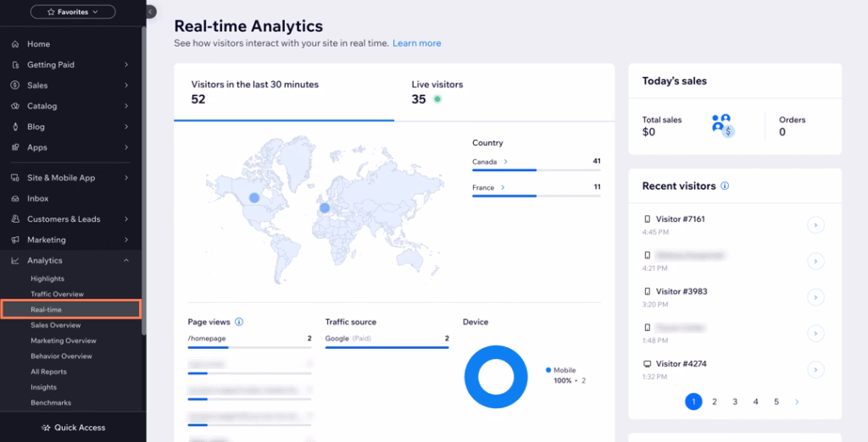This screenshot has height=442, width=868.
Task: Expand the Getting Paid menu
Action: point(126,64)
